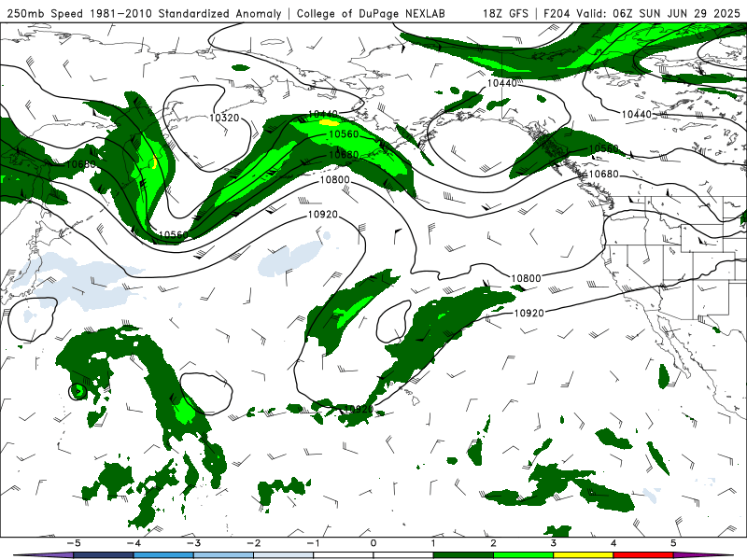This screenshot has height=560, width=747.
Task: Pick the bright green 2 to 3 colorbar segment
Action: pyautogui.click(x=523, y=555)
